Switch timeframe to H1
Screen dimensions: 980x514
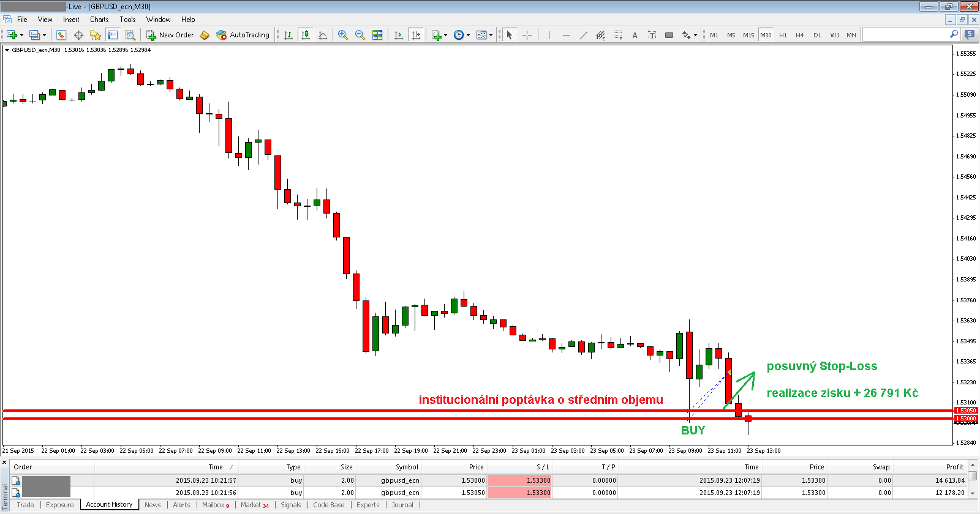[783, 35]
